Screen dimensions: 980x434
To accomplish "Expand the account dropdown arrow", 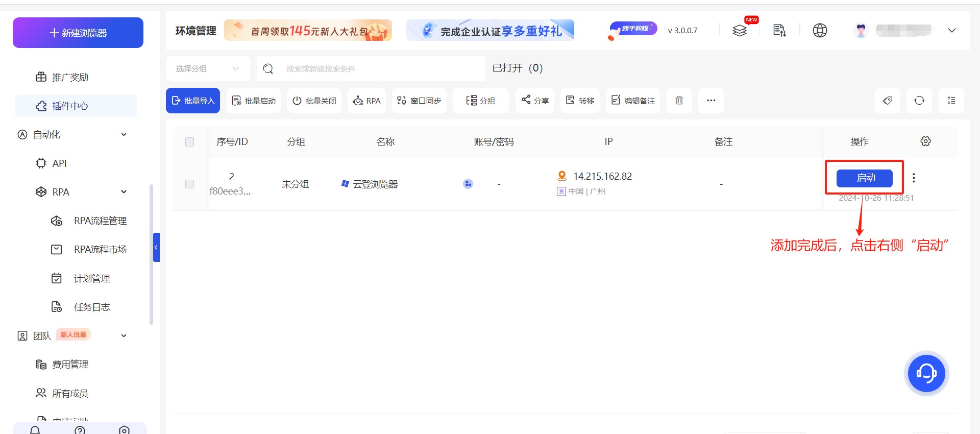I will (x=951, y=31).
